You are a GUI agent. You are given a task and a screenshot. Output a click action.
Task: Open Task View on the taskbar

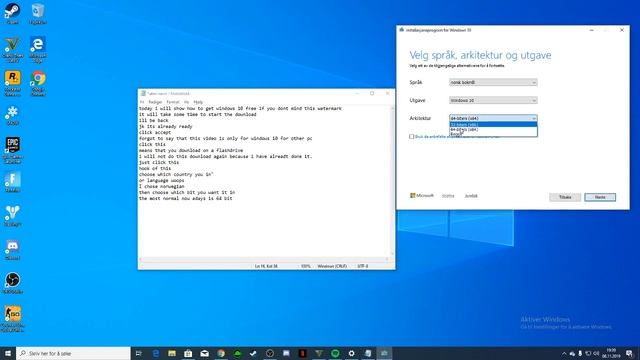[138, 353]
